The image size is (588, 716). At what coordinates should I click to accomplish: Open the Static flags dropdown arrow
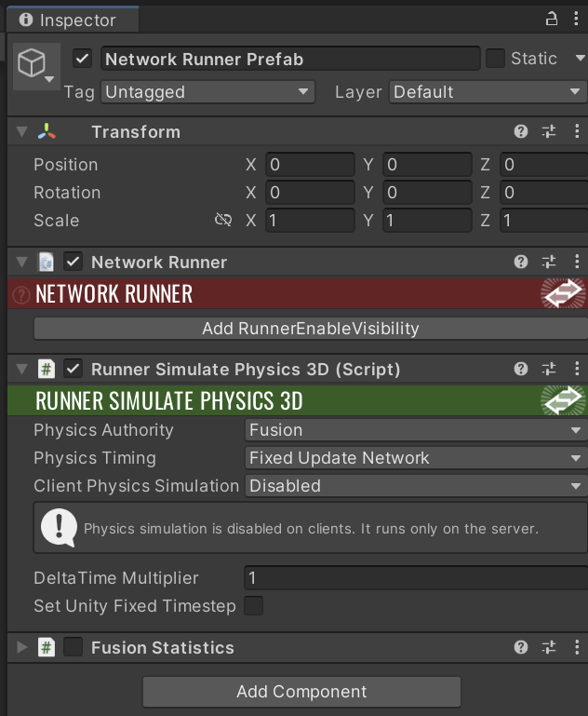click(581, 58)
